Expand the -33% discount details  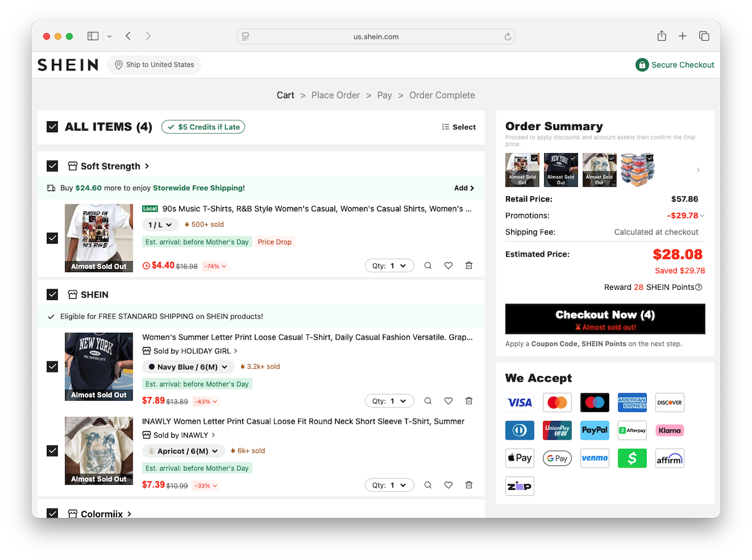(x=206, y=485)
